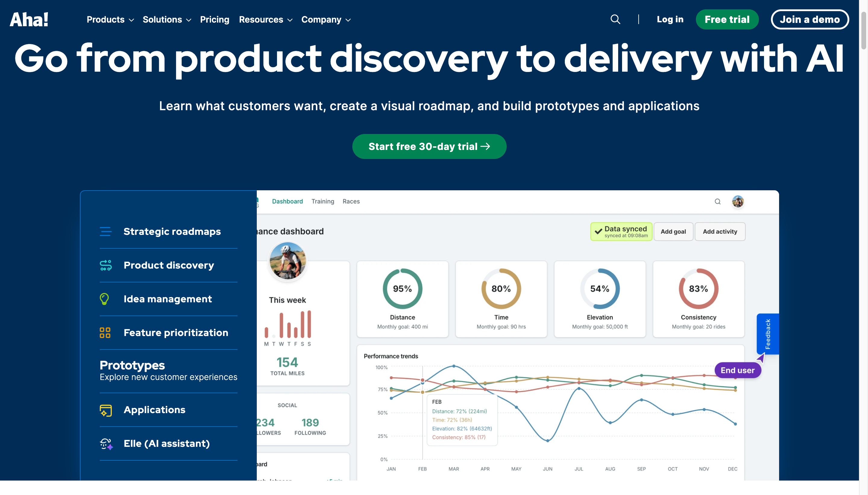The image size is (868, 495).
Task: Click the Product discovery icon
Action: (x=105, y=265)
